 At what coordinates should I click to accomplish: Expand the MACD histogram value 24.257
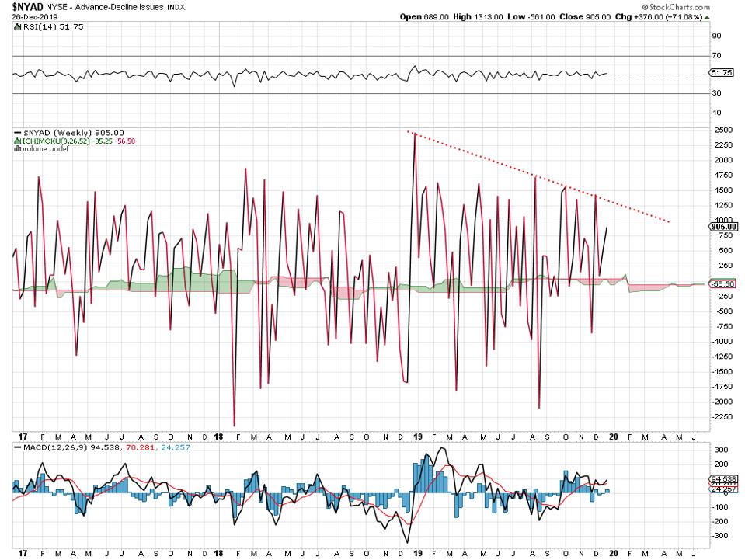tap(176, 448)
